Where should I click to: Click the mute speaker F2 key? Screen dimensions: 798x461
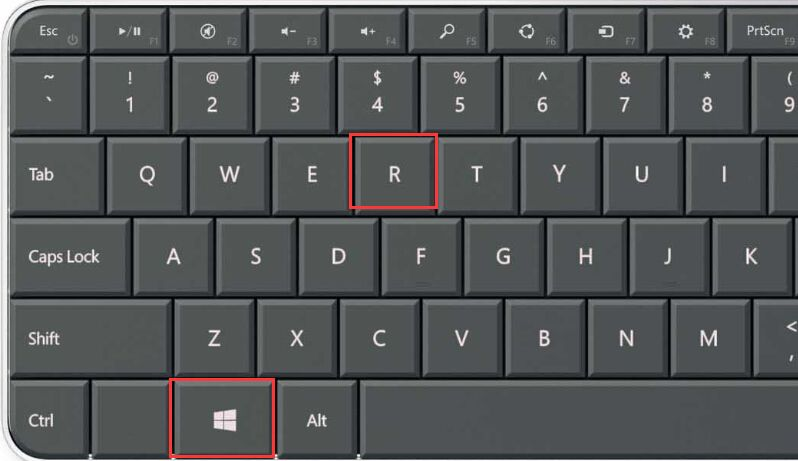(x=208, y=31)
